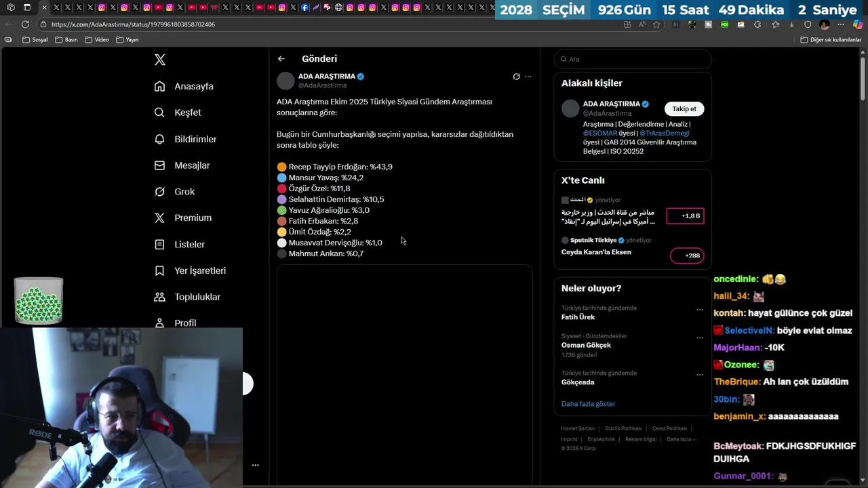Open Diğer sık kullanılanlar folder
The width and height of the screenshot is (868, 488).
[831, 40]
